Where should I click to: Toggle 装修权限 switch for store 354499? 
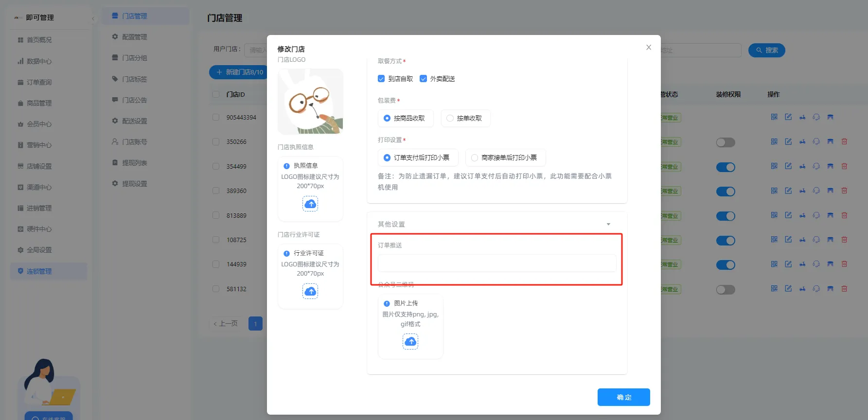point(726,167)
